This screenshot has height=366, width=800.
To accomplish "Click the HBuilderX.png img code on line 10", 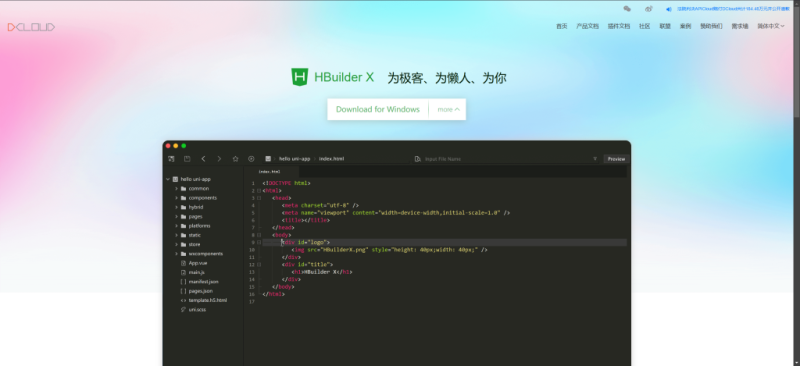I will pos(389,250).
